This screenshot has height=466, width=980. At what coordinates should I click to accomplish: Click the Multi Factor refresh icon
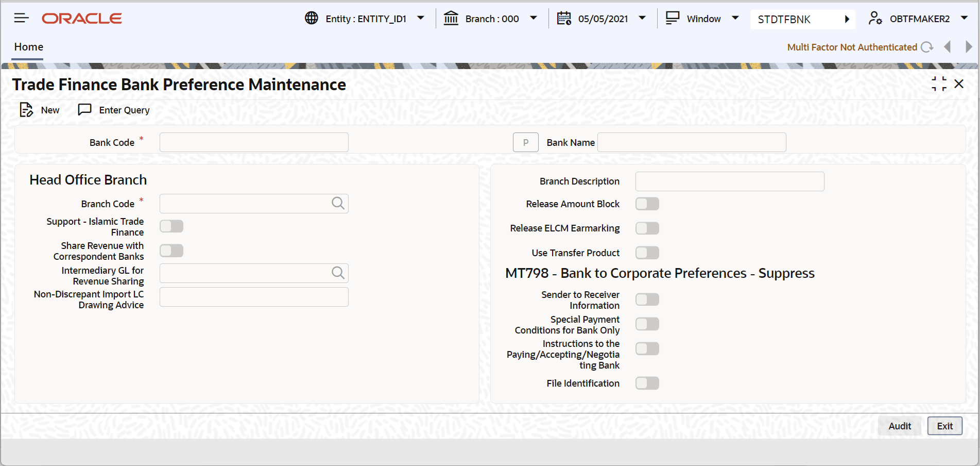point(927,47)
